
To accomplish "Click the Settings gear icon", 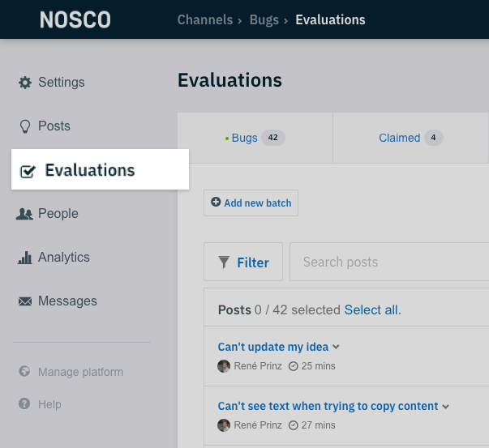I will tap(25, 83).
